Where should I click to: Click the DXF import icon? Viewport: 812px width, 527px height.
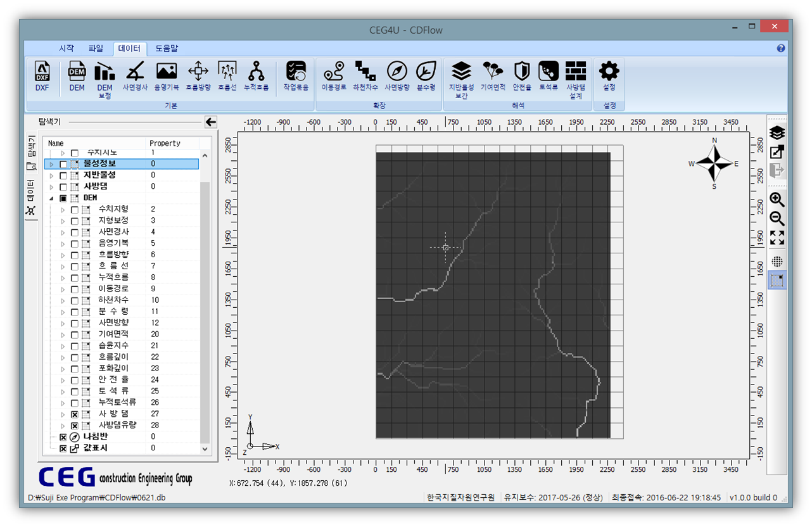42,76
